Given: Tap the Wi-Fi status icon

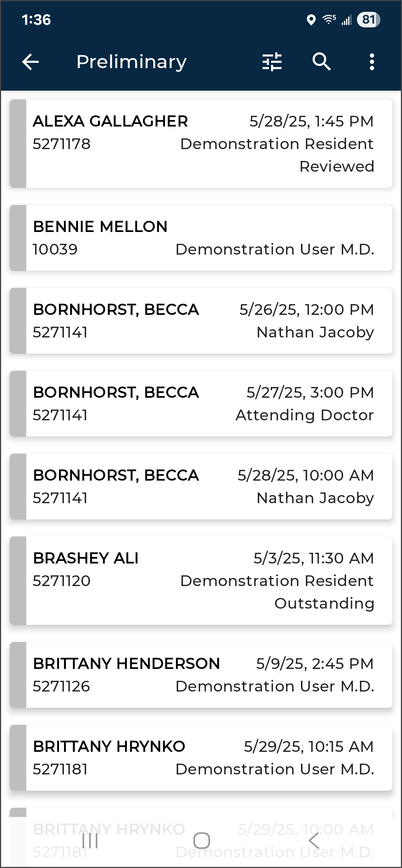Looking at the screenshot, I should click(329, 20).
